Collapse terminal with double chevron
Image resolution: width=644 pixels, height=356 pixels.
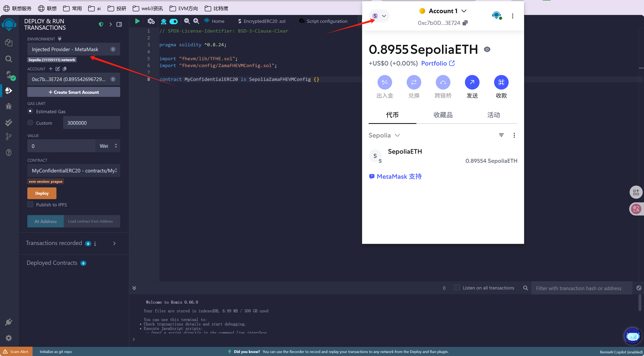click(134, 288)
